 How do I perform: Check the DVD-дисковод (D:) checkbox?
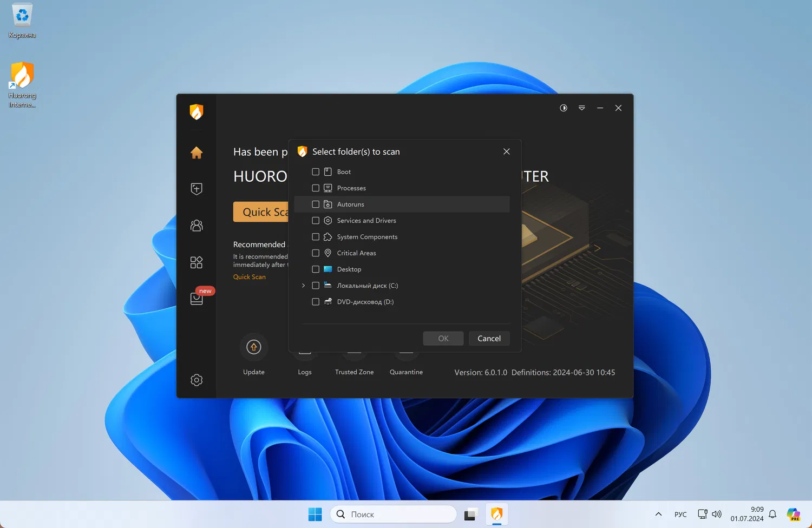316,302
